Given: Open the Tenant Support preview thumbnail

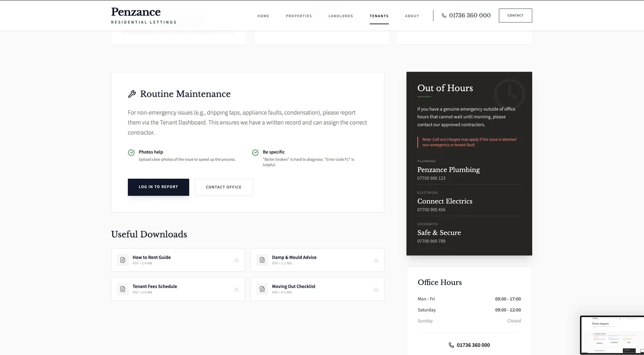Looking at the screenshot, I should tap(612, 335).
